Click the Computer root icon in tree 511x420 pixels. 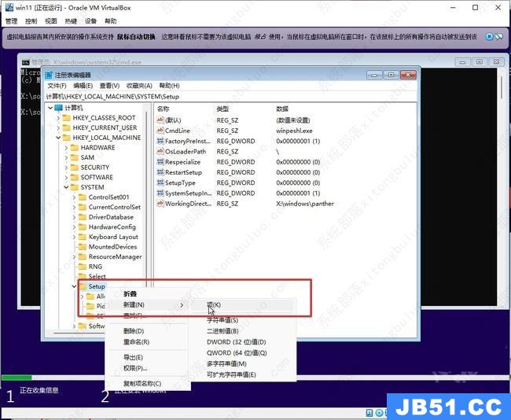click(x=58, y=108)
